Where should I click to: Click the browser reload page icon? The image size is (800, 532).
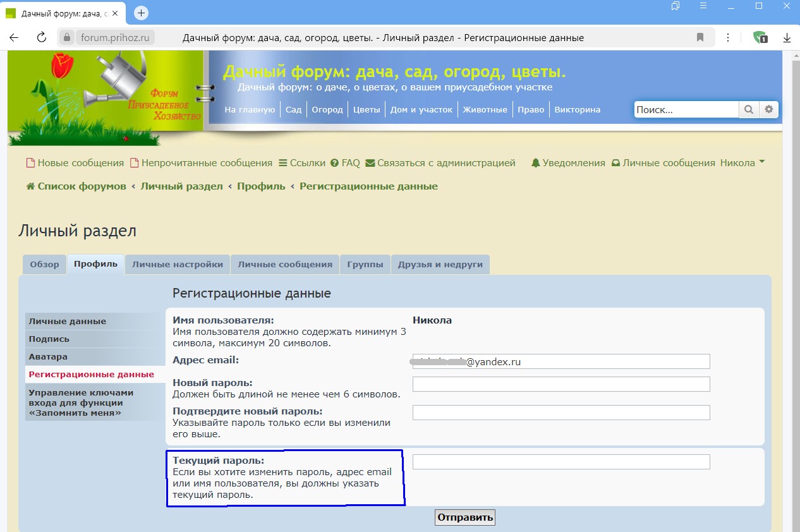coord(42,37)
